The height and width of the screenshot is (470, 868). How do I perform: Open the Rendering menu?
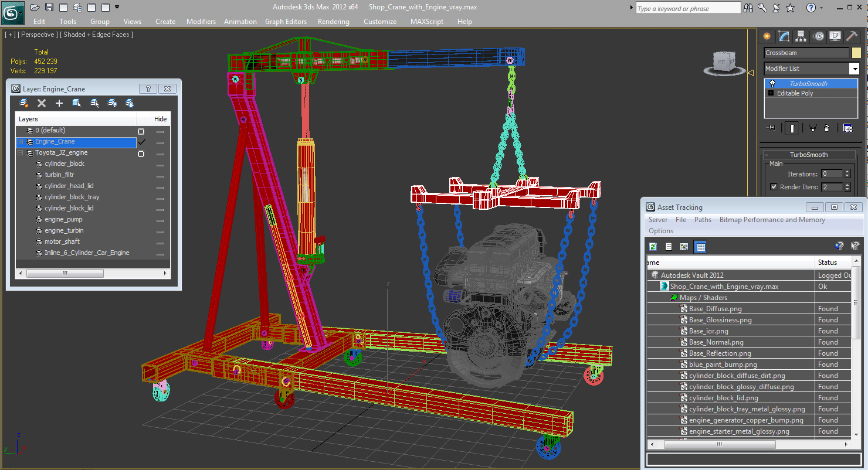[333, 22]
